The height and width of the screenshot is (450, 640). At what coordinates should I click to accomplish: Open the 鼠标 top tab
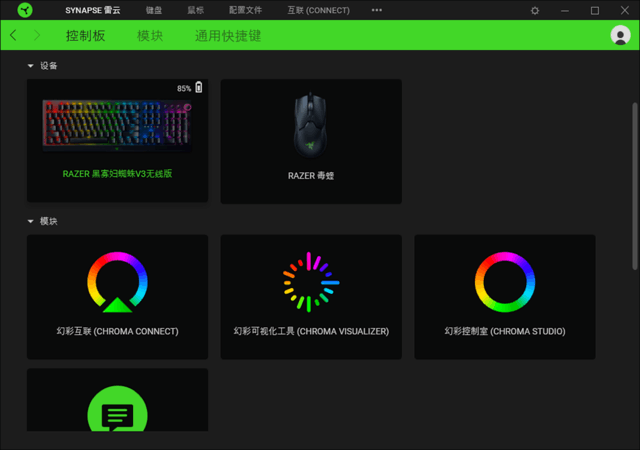196,10
